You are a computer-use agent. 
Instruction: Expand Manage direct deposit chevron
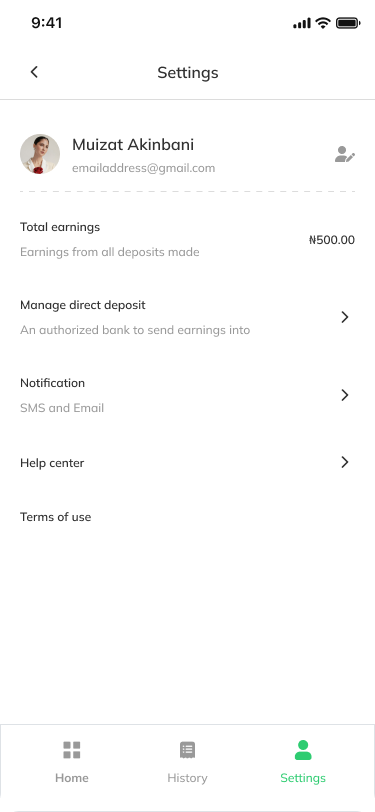click(x=345, y=317)
